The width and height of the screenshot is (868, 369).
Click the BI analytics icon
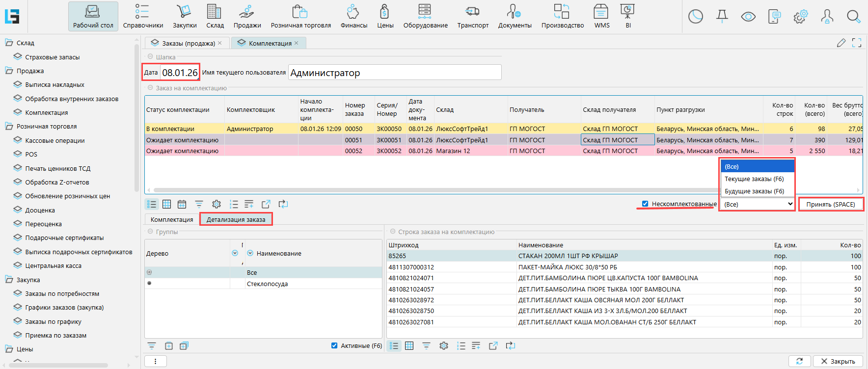(627, 16)
